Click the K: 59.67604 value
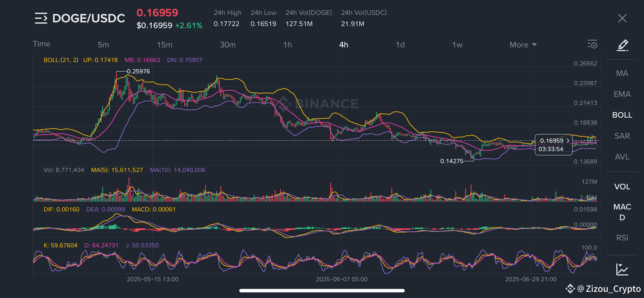644x298 pixels. [x=60, y=245]
